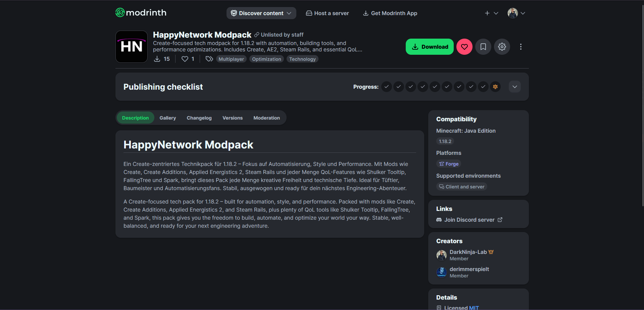Click the Multiplayer tag
Viewport: 644px width, 310px height.
click(231, 59)
